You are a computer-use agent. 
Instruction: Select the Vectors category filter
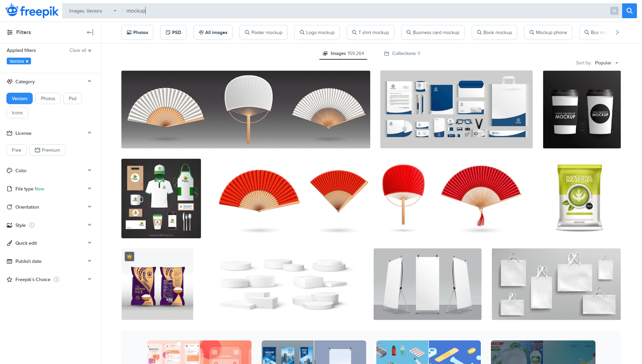pyautogui.click(x=20, y=98)
